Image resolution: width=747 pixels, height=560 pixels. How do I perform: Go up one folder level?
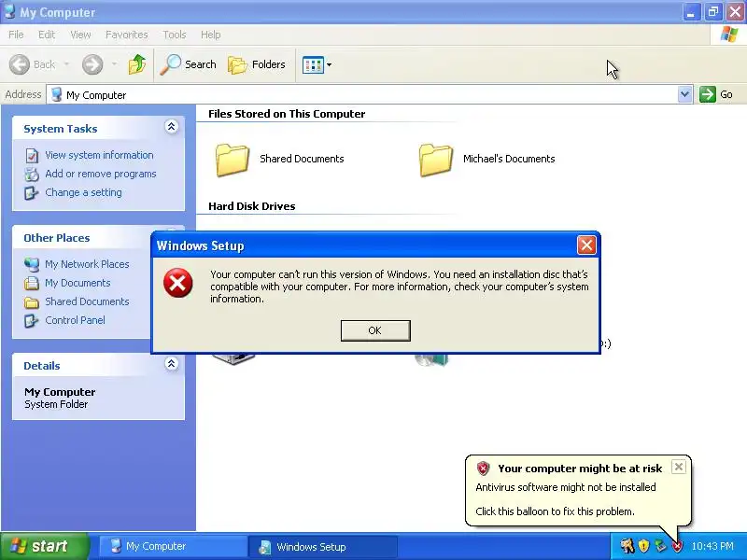point(137,64)
